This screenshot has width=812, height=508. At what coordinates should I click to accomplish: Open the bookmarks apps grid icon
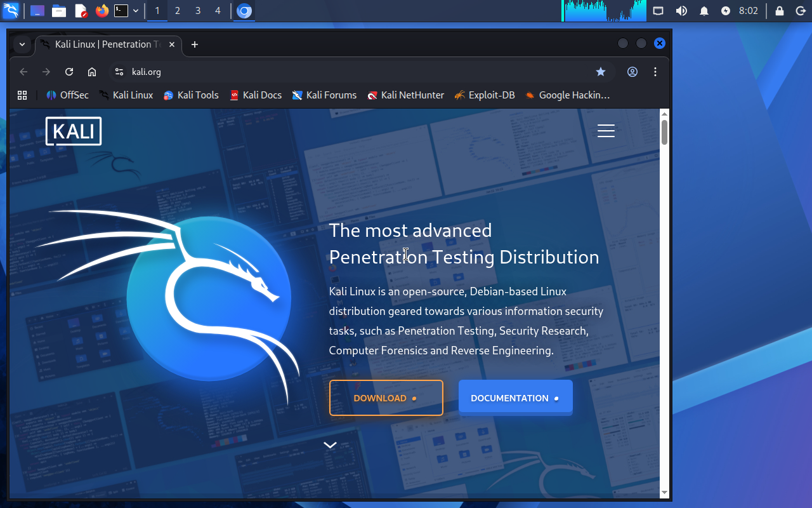[x=22, y=95]
